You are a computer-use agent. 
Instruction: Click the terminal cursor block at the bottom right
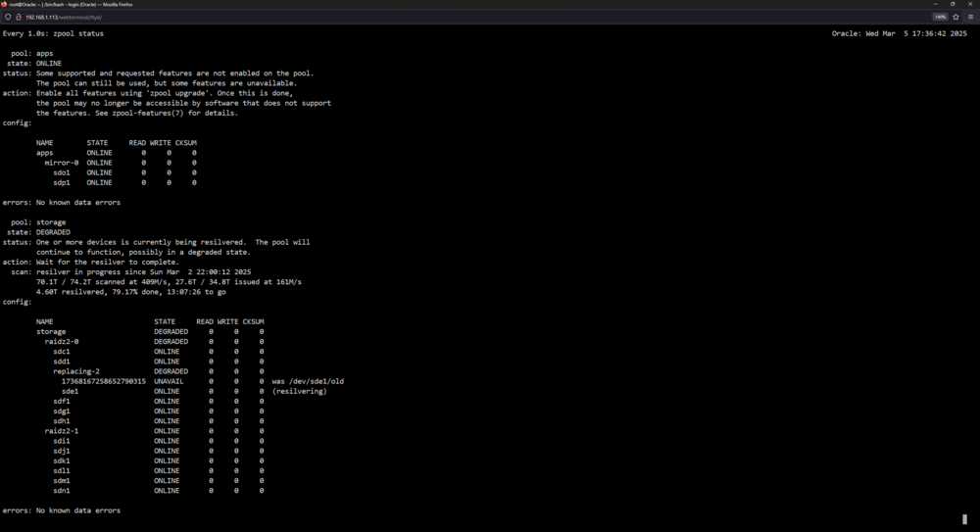(964, 519)
